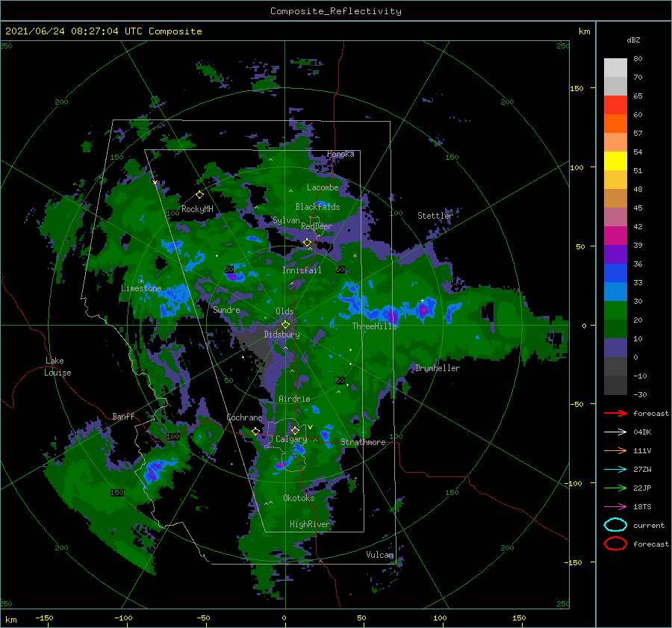
Task: Click the Didsbury label on the map
Action: (281, 335)
